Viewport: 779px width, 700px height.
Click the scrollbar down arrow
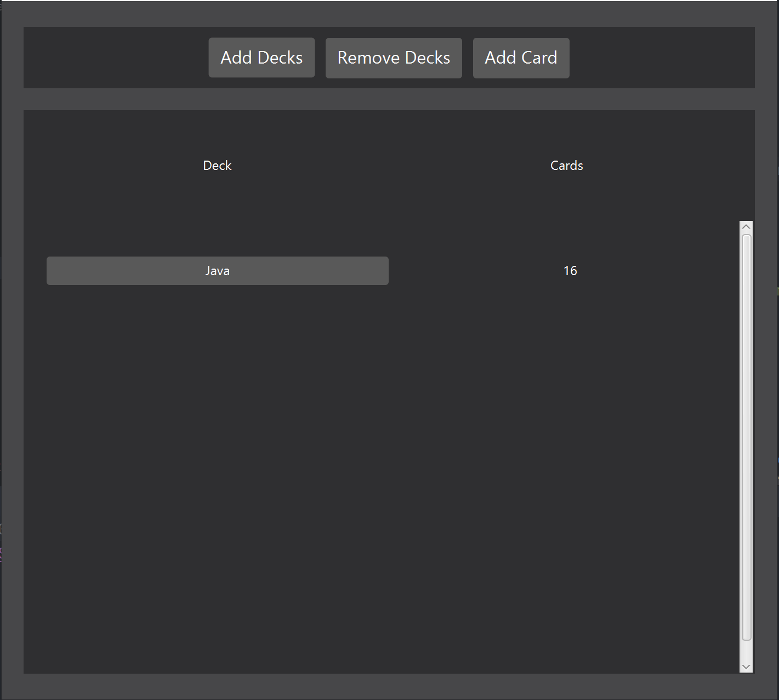[x=746, y=667]
